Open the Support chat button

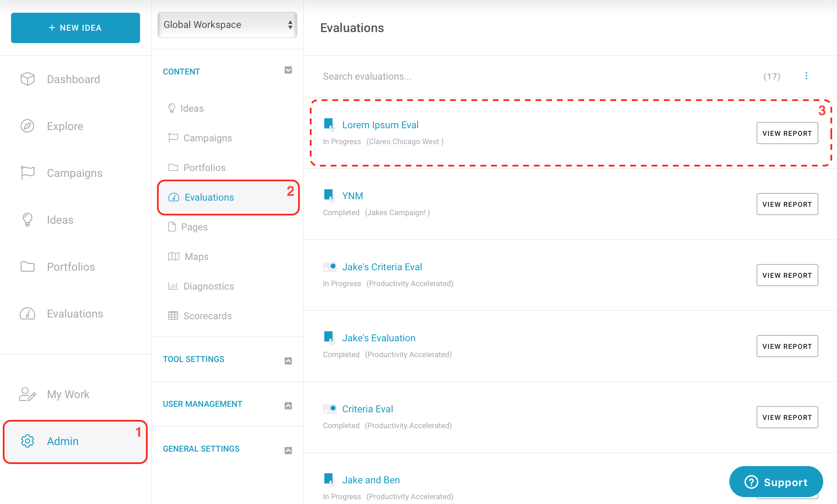click(776, 482)
